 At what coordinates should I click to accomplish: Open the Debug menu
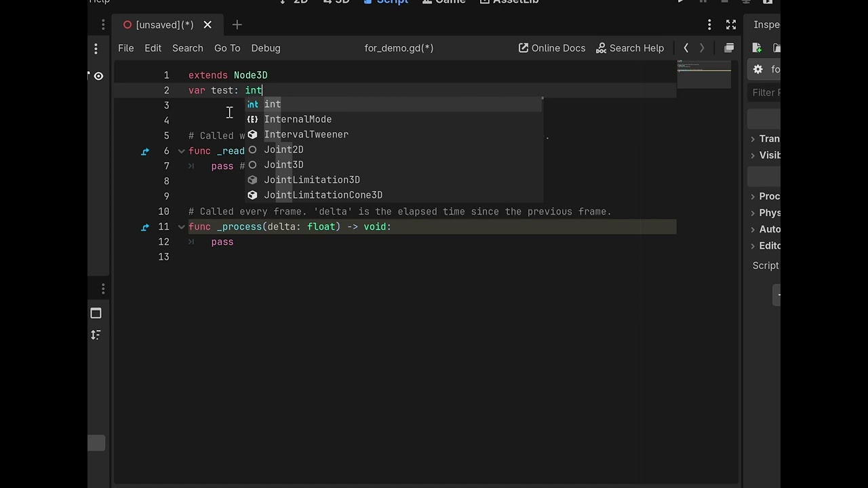266,48
